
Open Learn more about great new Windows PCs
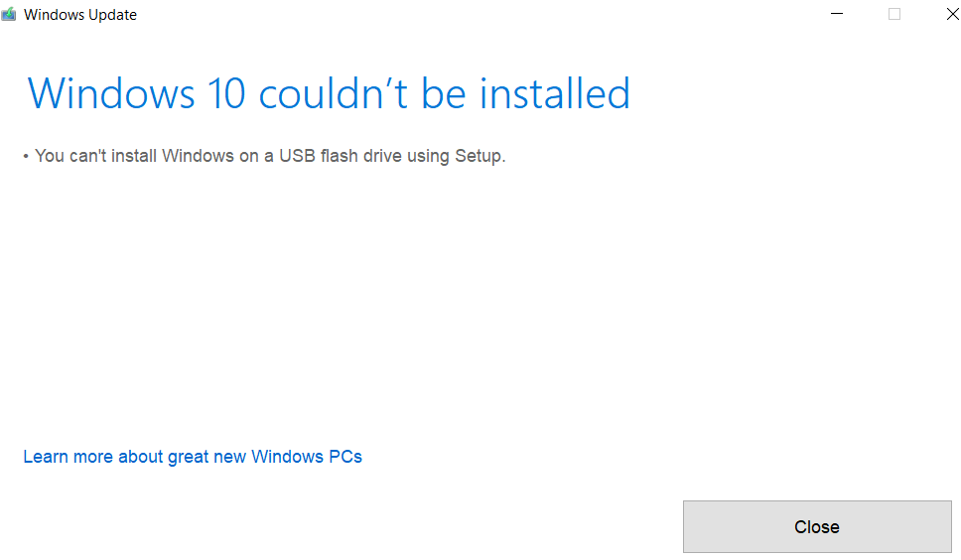tap(193, 457)
